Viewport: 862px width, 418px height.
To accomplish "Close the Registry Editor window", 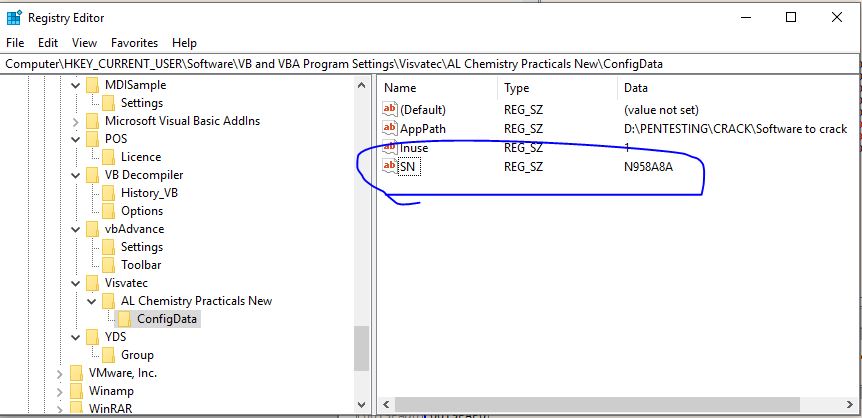I will click(837, 18).
